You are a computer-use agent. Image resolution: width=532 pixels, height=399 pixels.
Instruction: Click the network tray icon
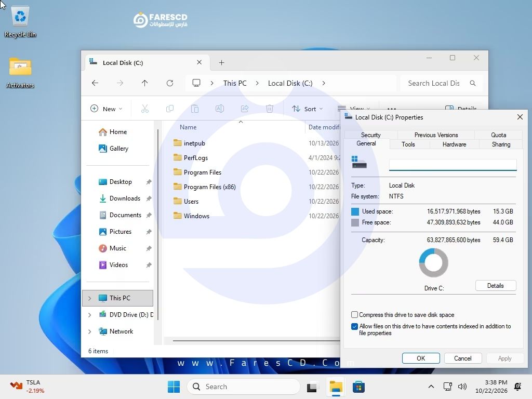point(447,387)
